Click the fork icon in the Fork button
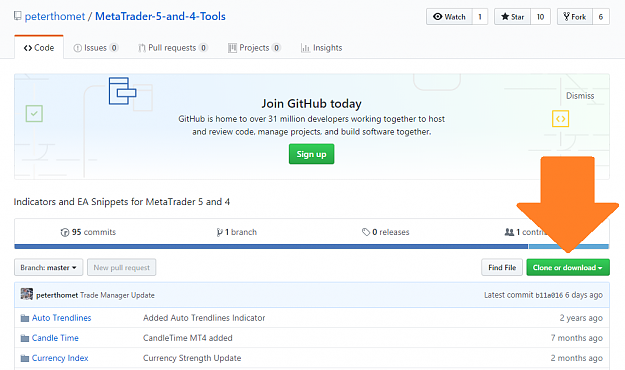Screen dimensions: 625x370 click(x=566, y=17)
